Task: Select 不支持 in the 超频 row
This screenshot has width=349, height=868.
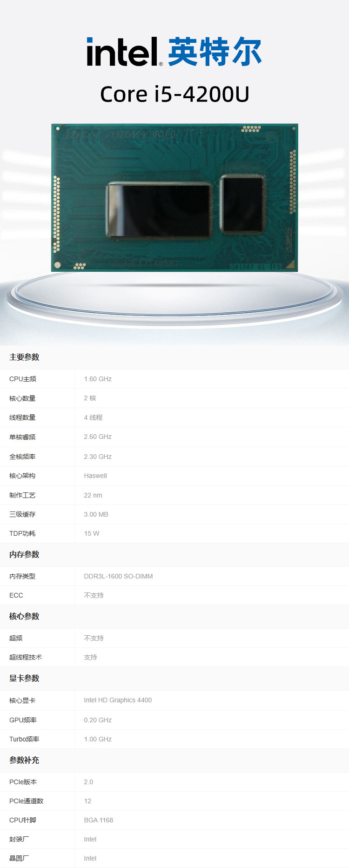Action: [94, 638]
